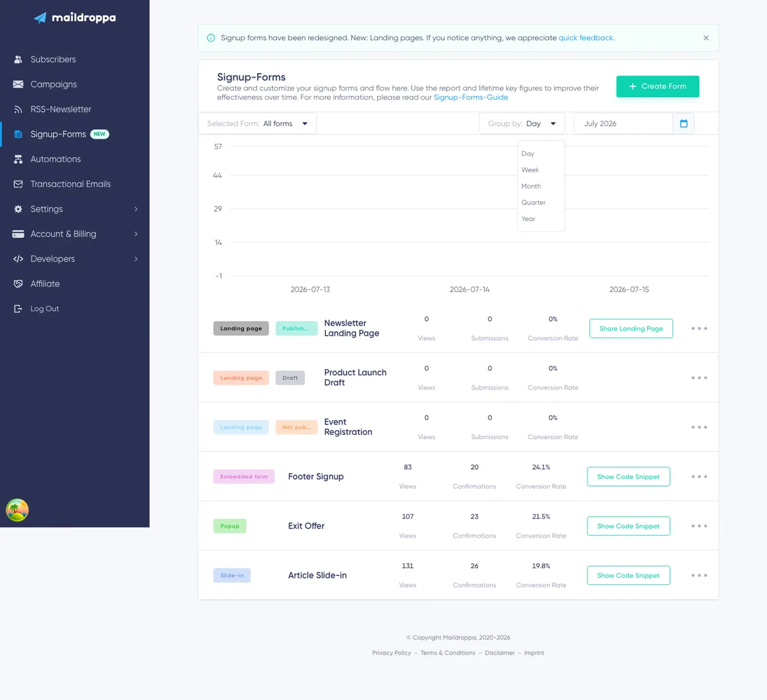Click the Signup-Forms sidebar icon

pos(18,134)
